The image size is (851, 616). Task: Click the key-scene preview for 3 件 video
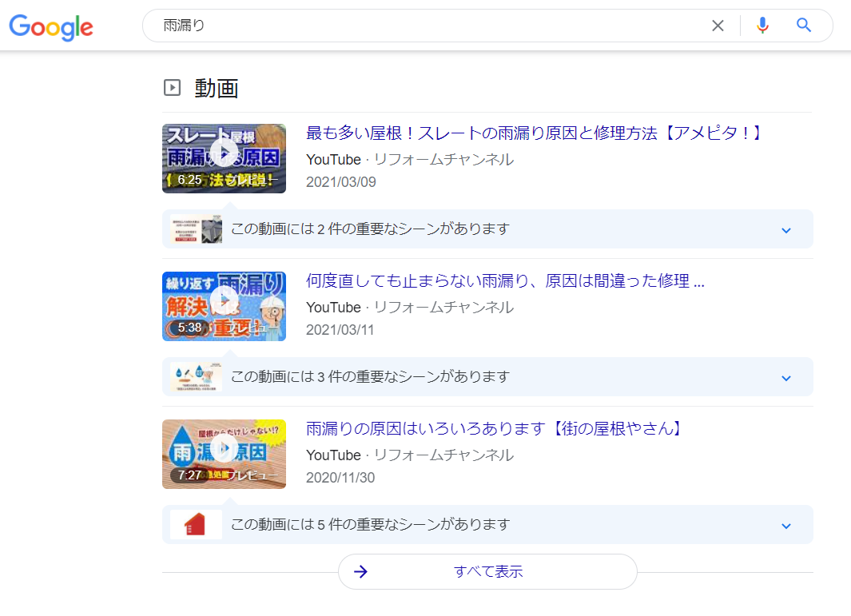tap(196, 377)
